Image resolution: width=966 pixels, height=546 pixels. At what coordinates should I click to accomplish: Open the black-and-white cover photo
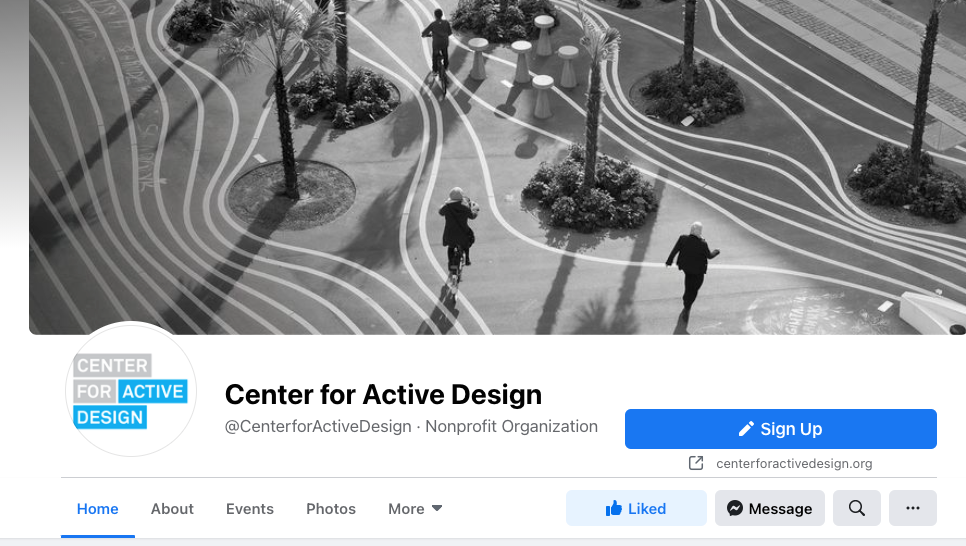(497, 166)
